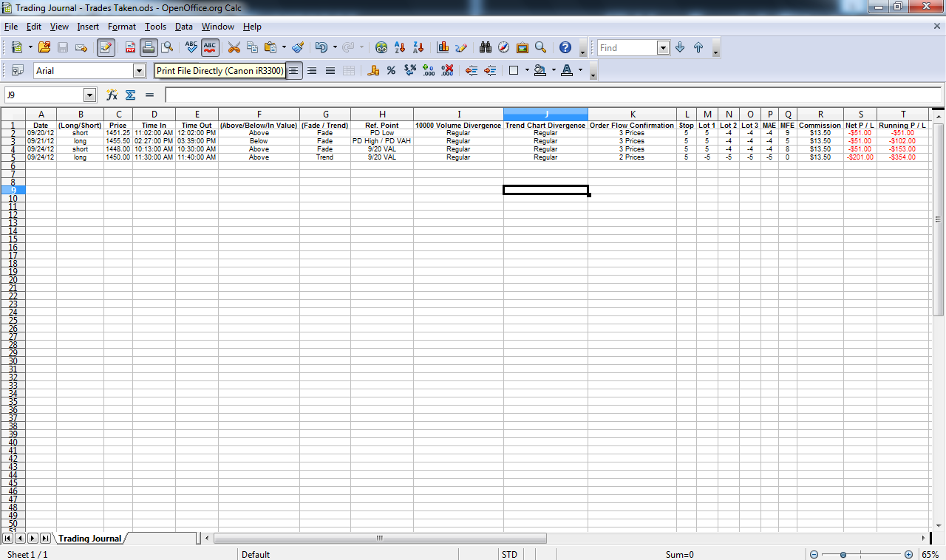Expand Background Color palette dropdown

(554, 70)
